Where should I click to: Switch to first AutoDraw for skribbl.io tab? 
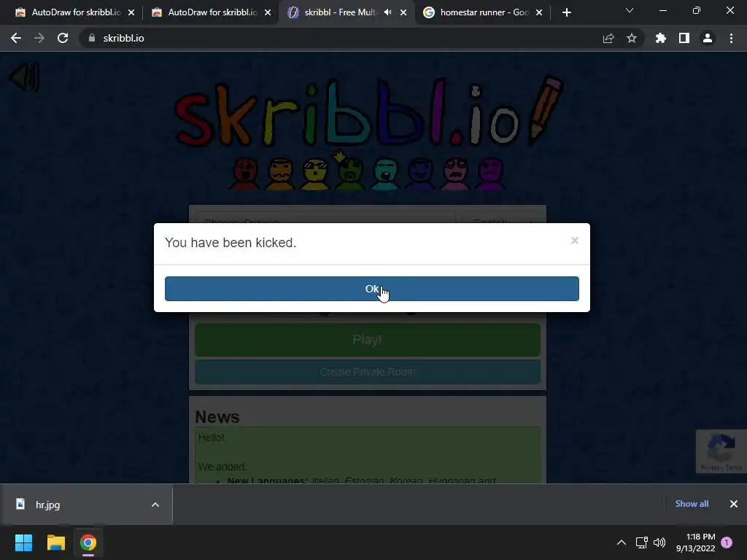[69, 12]
